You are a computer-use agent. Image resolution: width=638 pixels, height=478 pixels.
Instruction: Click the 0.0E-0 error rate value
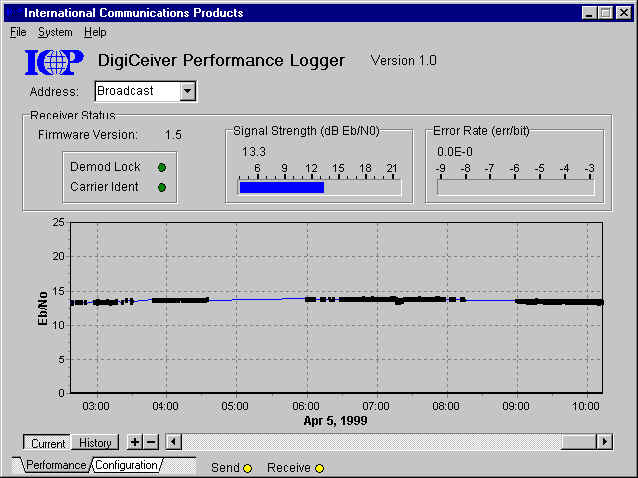click(x=455, y=152)
